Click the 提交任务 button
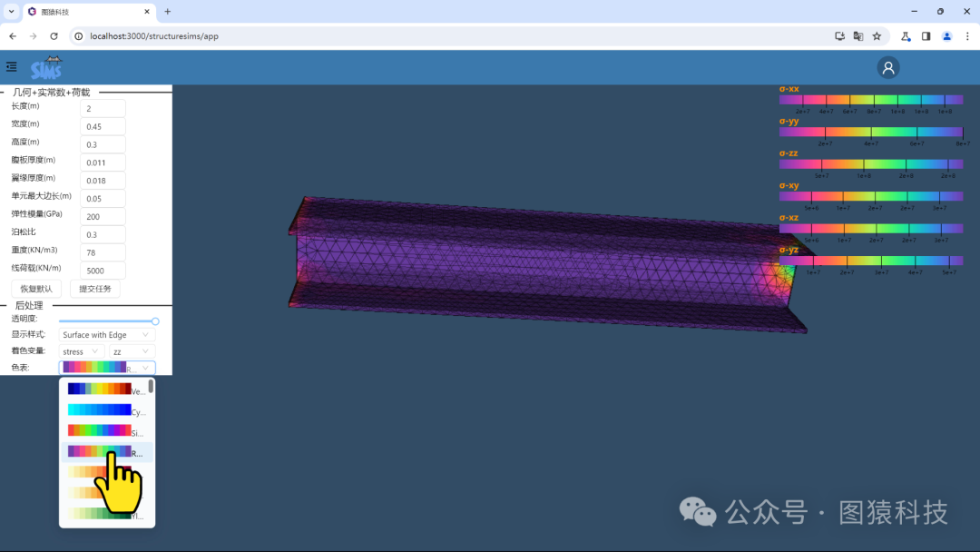The width and height of the screenshot is (980, 552). (x=95, y=289)
